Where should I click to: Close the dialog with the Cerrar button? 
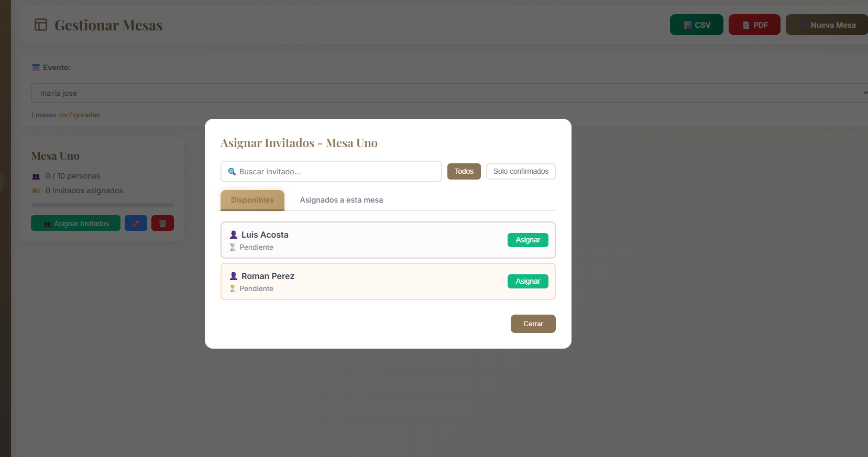[533, 324]
